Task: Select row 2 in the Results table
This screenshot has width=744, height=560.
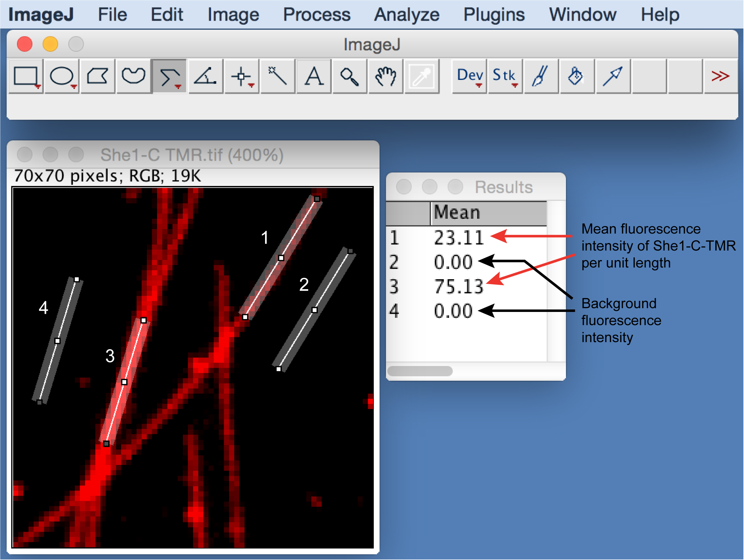Action: (x=466, y=262)
